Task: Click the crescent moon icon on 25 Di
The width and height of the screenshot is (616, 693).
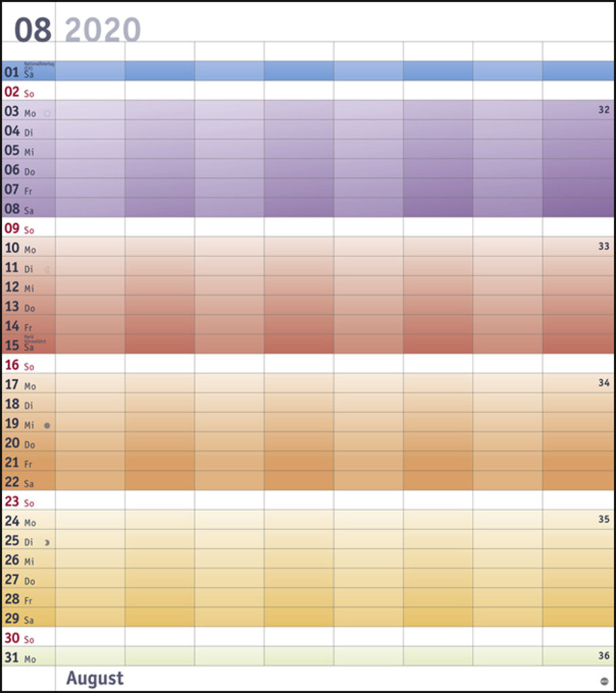Action: click(x=47, y=542)
